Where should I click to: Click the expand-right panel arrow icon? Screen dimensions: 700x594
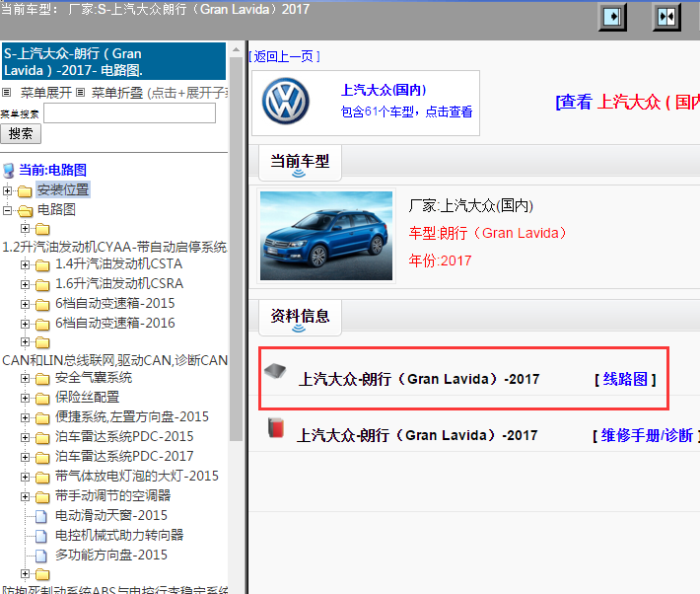coord(612,17)
